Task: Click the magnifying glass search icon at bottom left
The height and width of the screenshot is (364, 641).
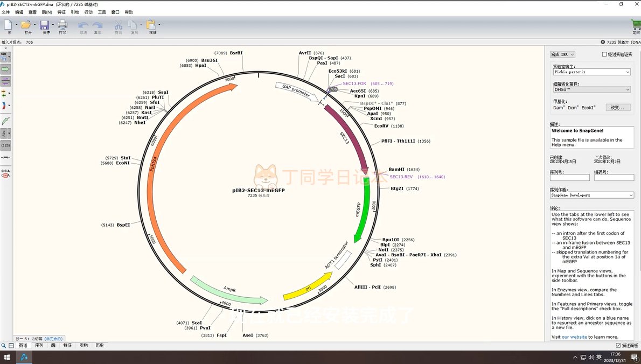Action: pos(4,345)
